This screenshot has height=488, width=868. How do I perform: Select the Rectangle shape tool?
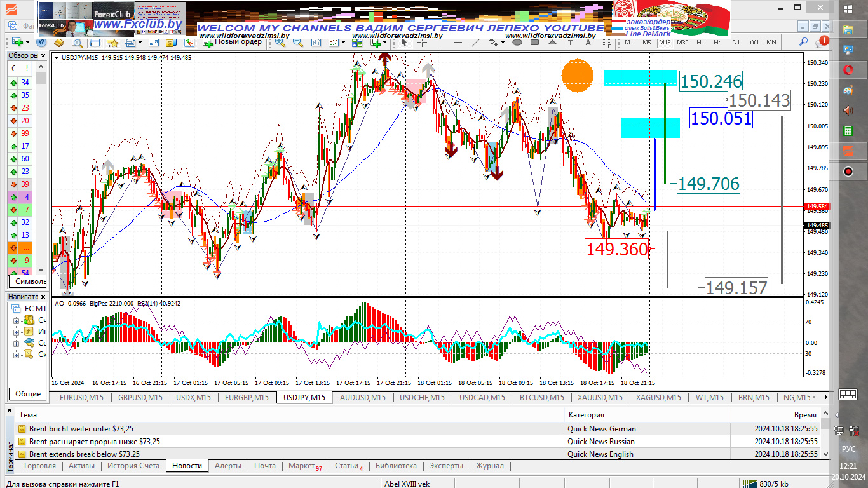[x=535, y=43]
